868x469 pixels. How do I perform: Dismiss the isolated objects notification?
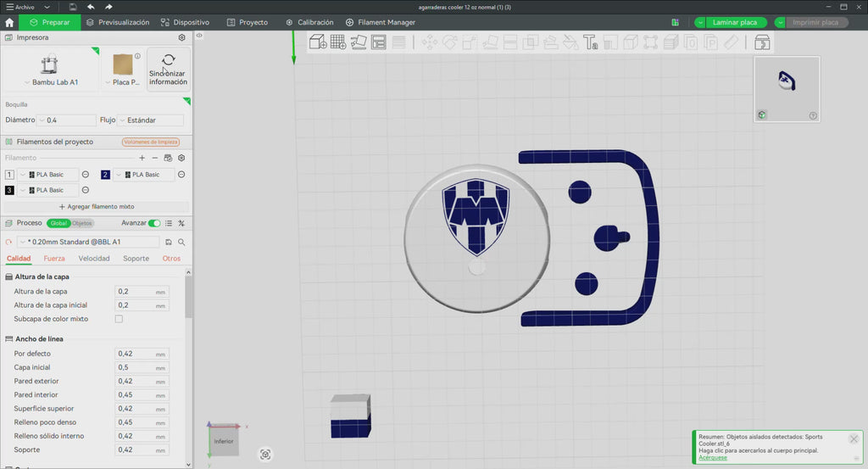pos(854,439)
